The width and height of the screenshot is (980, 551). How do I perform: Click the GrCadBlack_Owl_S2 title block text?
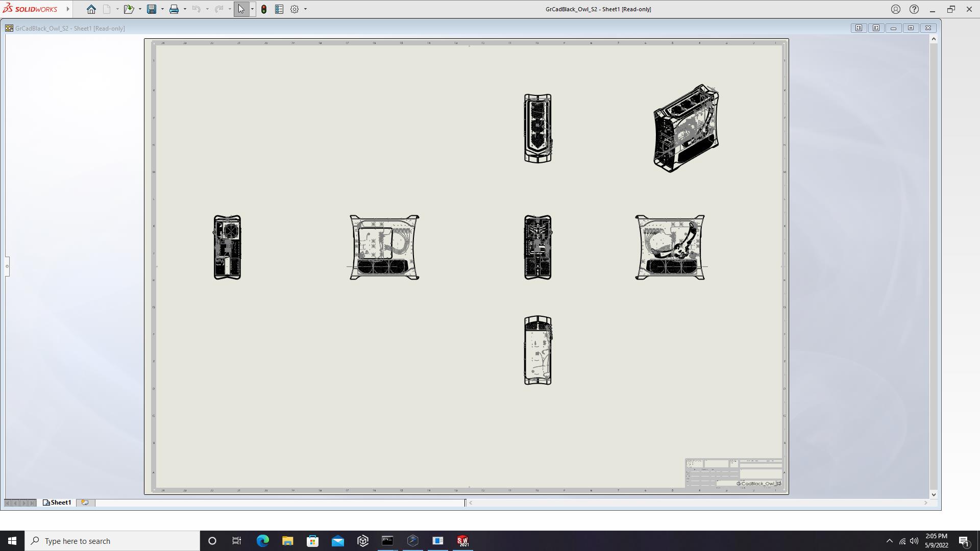(x=758, y=483)
